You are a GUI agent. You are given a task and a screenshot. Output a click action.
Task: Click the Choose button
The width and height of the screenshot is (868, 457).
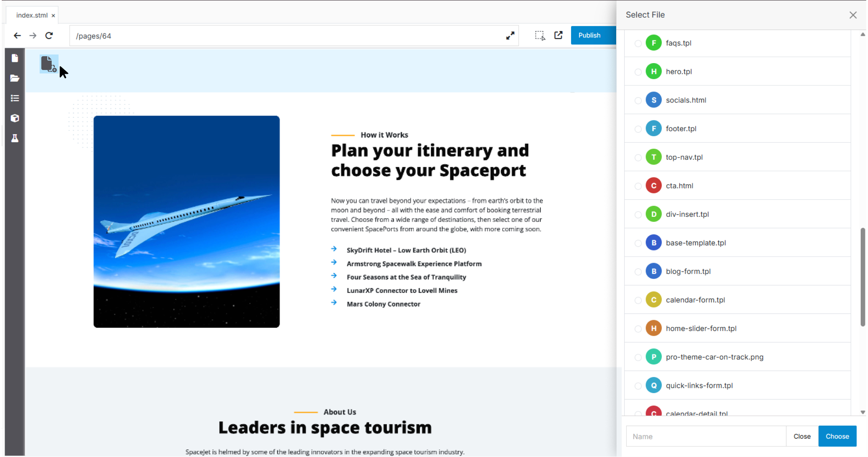(837, 436)
